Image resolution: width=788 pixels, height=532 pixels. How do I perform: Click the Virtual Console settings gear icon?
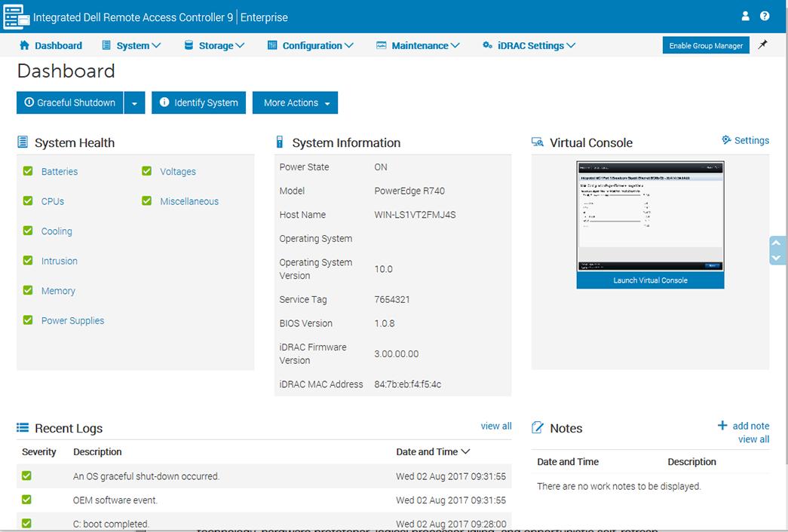click(x=726, y=140)
